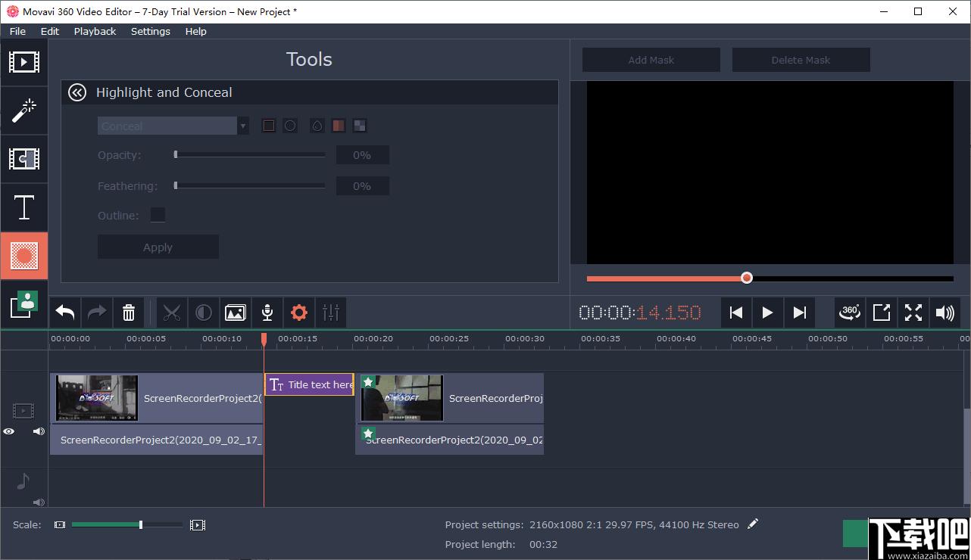The width and height of the screenshot is (971, 560).
Task: Skip to next frame
Action: pyautogui.click(x=799, y=313)
